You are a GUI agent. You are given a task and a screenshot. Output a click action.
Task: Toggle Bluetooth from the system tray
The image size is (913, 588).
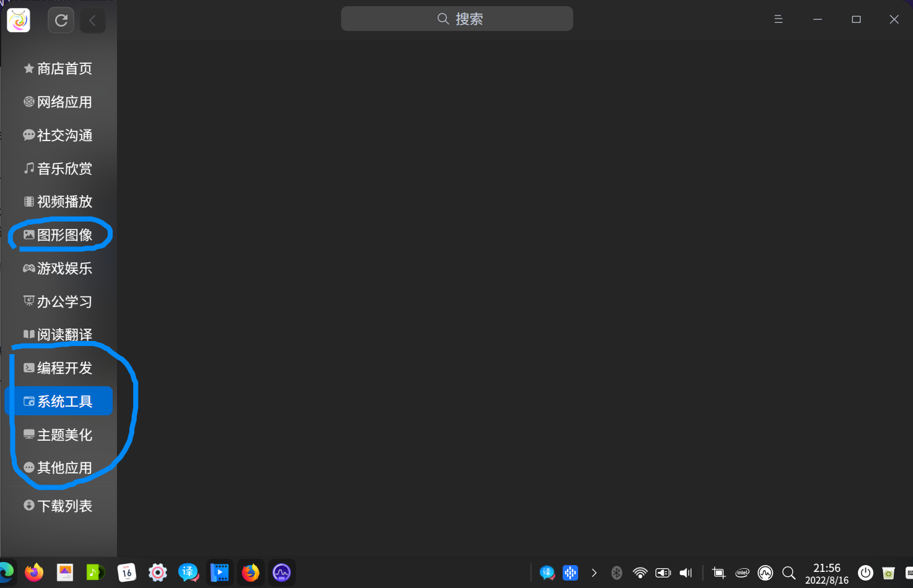click(x=616, y=573)
